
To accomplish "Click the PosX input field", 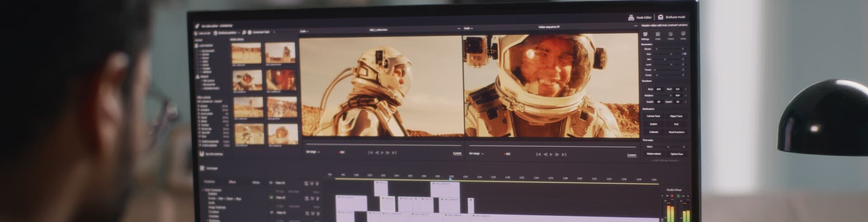I will (660, 89).
